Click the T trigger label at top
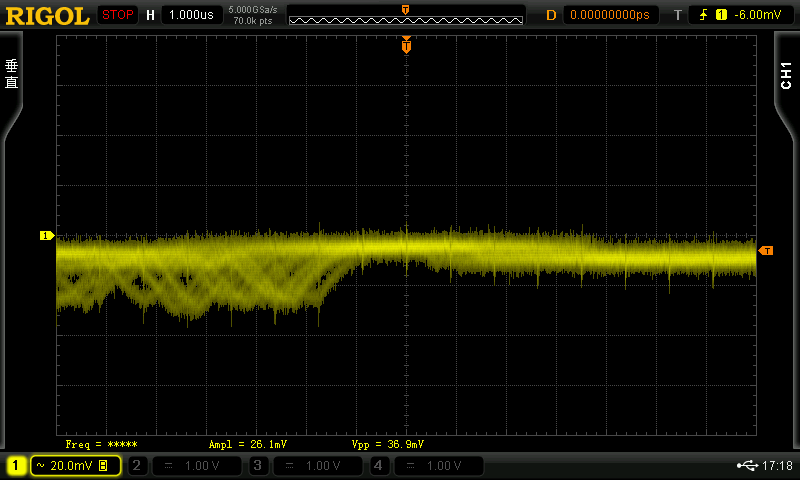800x480 pixels. point(678,15)
